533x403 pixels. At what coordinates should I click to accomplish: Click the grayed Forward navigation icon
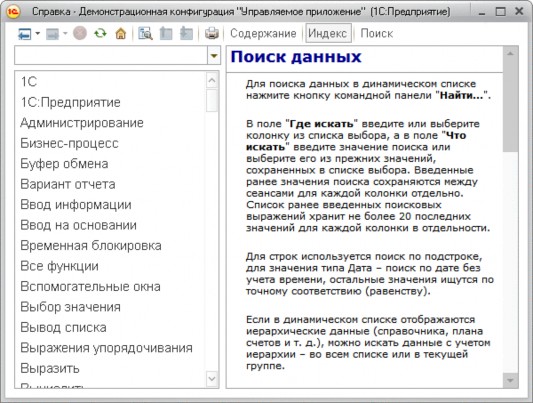[x=52, y=34]
